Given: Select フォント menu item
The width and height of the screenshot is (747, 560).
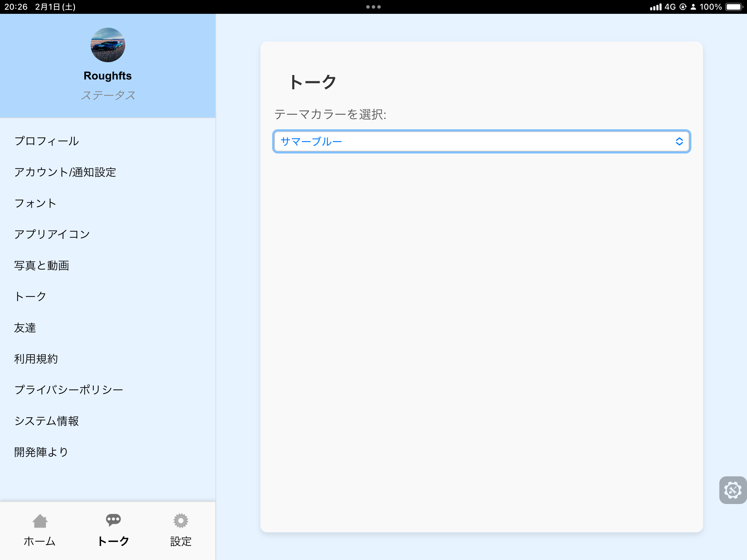Looking at the screenshot, I should point(35,203).
